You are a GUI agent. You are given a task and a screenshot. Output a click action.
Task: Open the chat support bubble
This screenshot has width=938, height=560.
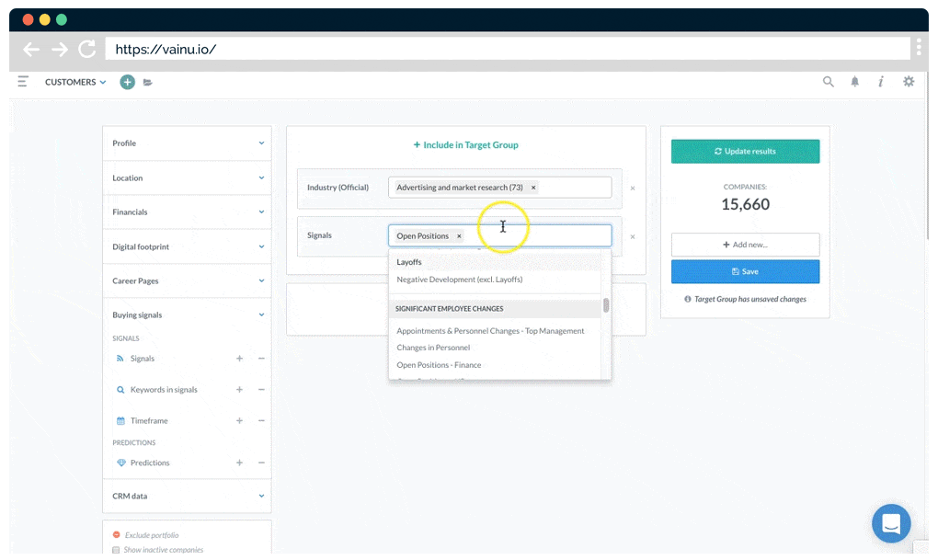[890, 523]
